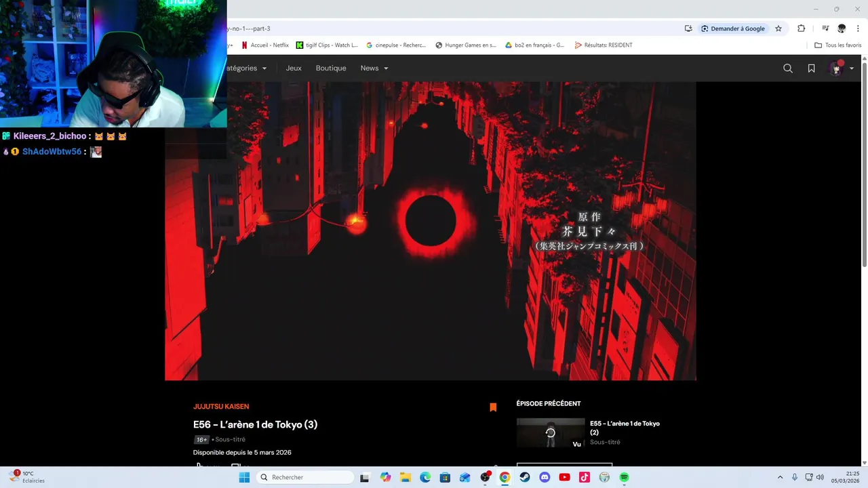Open OBS Studio from the taskbar

485,477
